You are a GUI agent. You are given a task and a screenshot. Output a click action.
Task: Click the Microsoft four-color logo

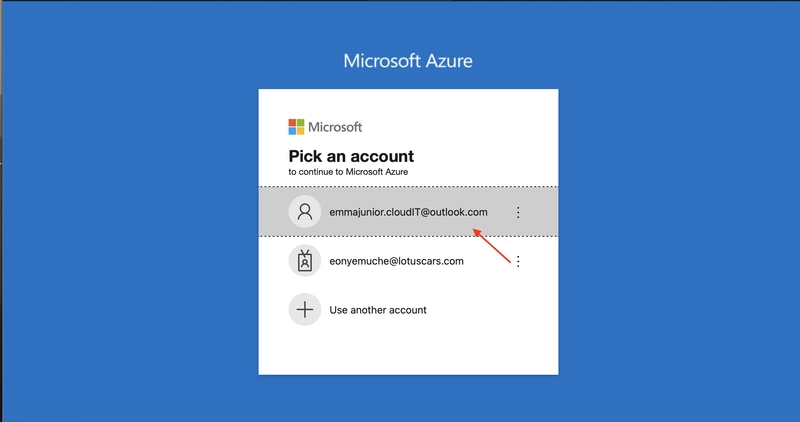pos(296,127)
